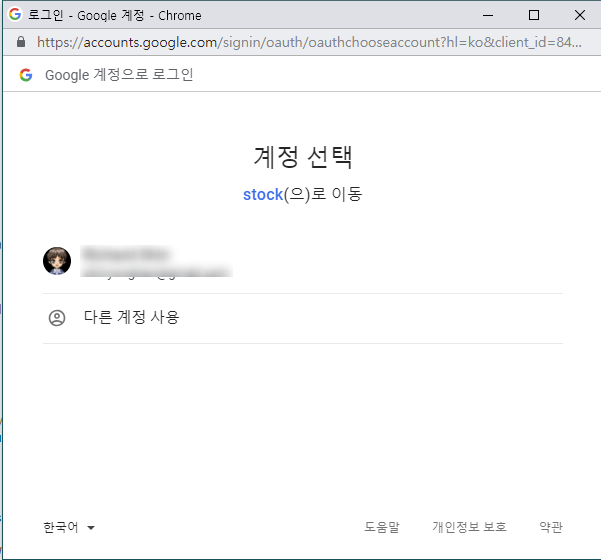Click the '계정 선택' heading text
601x560 pixels.
tap(303, 157)
